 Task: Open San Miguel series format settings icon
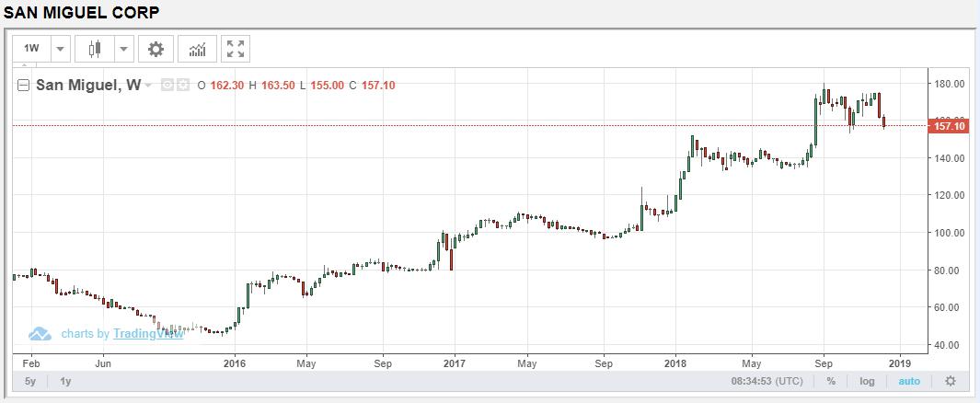pyautogui.click(x=182, y=86)
